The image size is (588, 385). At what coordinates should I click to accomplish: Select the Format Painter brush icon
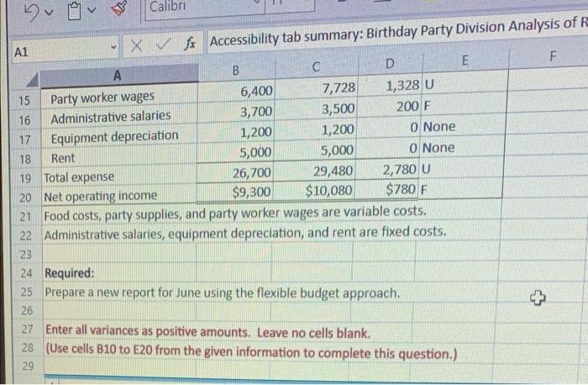coord(119,8)
